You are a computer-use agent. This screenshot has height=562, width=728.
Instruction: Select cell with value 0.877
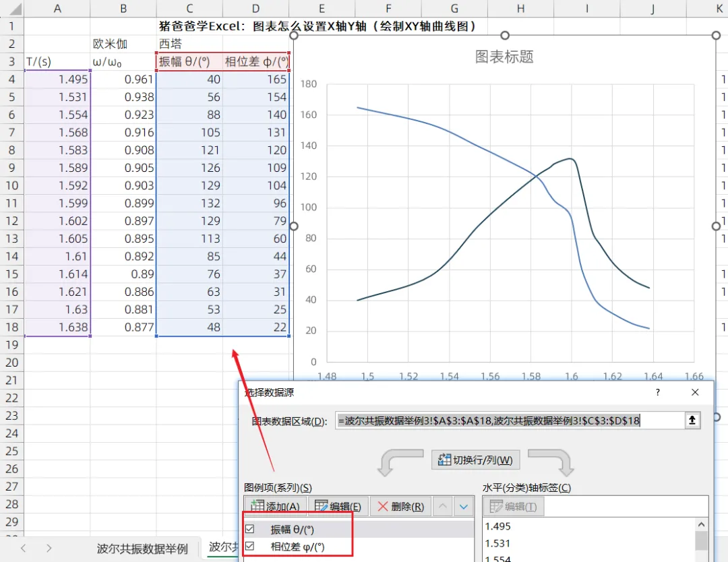point(123,327)
